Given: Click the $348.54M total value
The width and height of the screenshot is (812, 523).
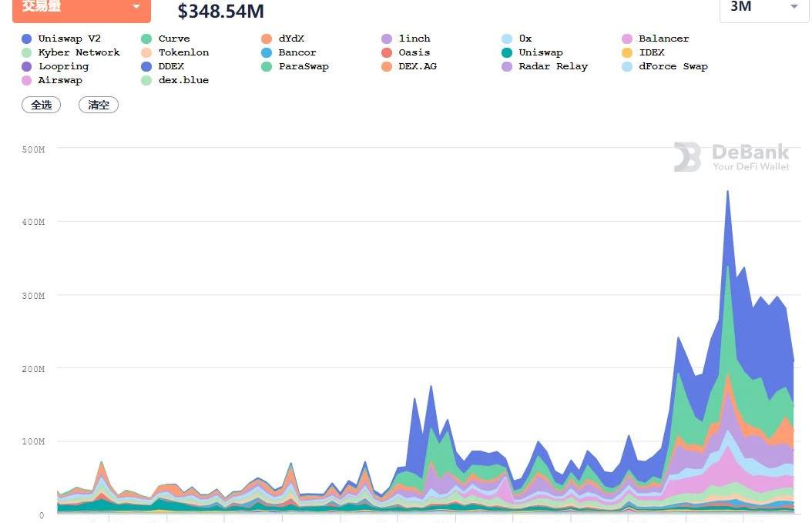Looking at the screenshot, I should pyautogui.click(x=220, y=11).
